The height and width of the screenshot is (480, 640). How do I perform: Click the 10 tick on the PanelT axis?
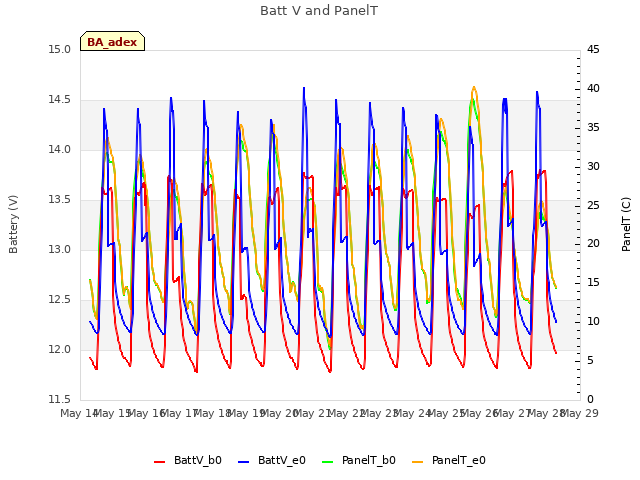pos(593,322)
